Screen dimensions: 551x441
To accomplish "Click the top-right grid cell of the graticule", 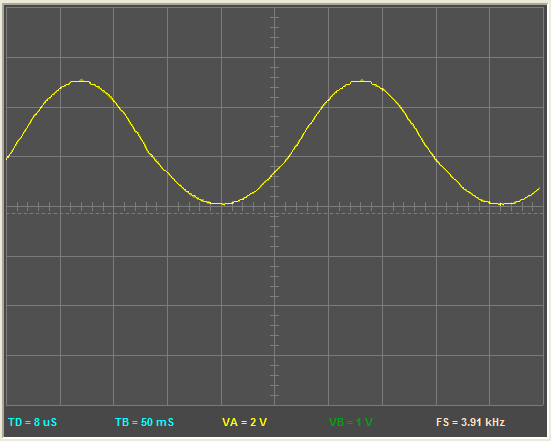I will 517,32.
